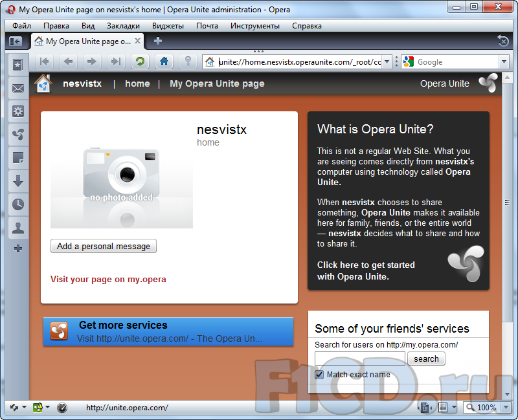The image size is (518, 420).
Task: Click the scrollbar up arrow
Action: [x=507, y=78]
